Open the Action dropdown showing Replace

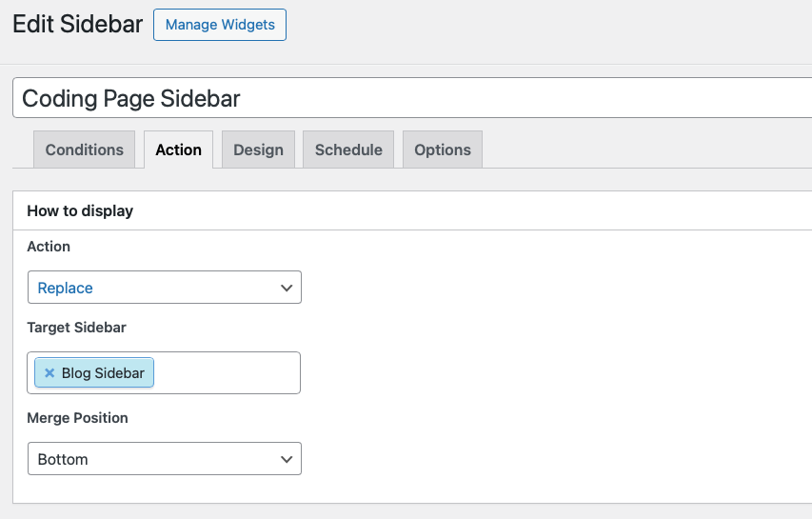click(x=164, y=288)
